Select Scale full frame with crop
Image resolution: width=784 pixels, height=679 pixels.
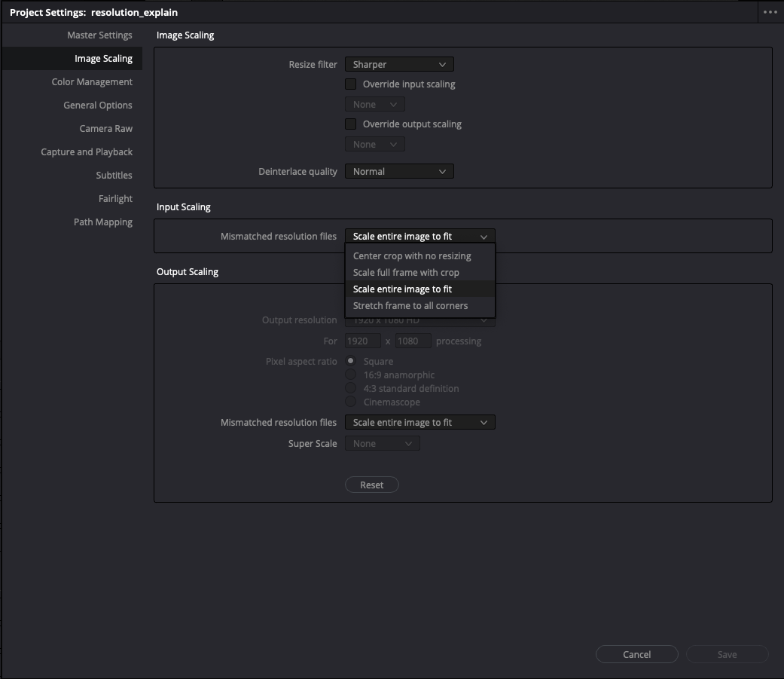pos(406,273)
